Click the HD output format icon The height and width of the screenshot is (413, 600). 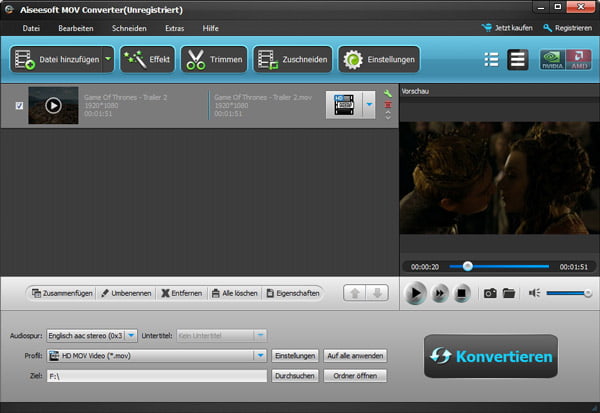pyautogui.click(x=344, y=105)
